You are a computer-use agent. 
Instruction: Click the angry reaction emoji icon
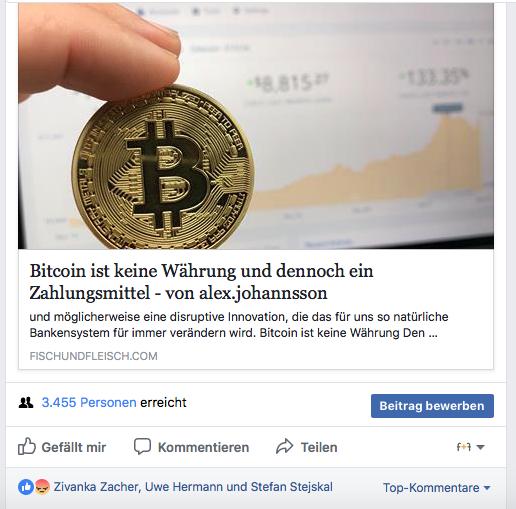[x=42, y=487]
